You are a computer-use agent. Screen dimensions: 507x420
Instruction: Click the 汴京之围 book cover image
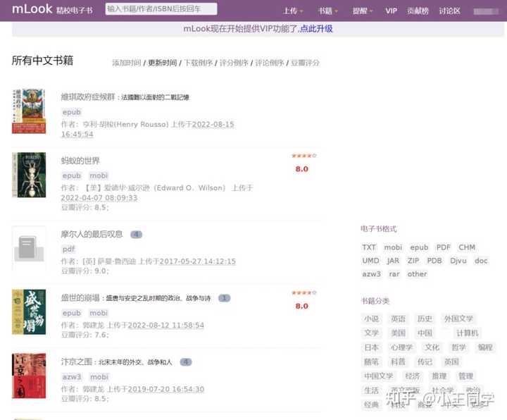29,376
